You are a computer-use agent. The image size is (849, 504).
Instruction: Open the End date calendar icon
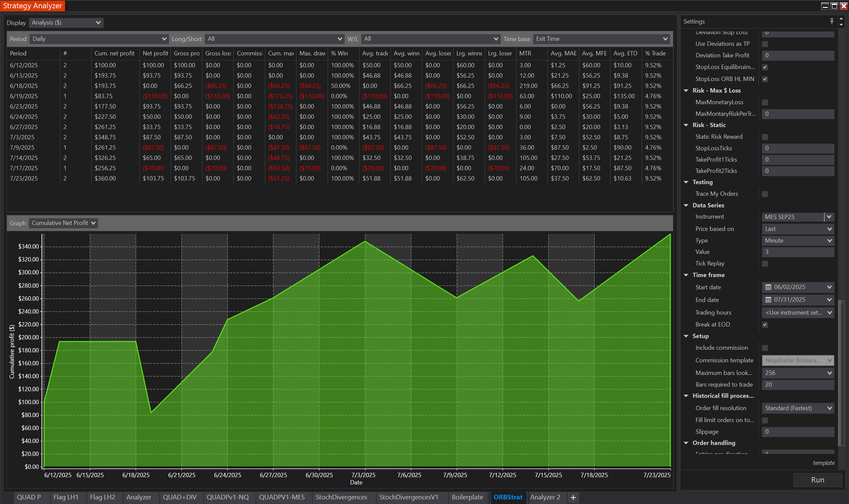[x=768, y=300]
